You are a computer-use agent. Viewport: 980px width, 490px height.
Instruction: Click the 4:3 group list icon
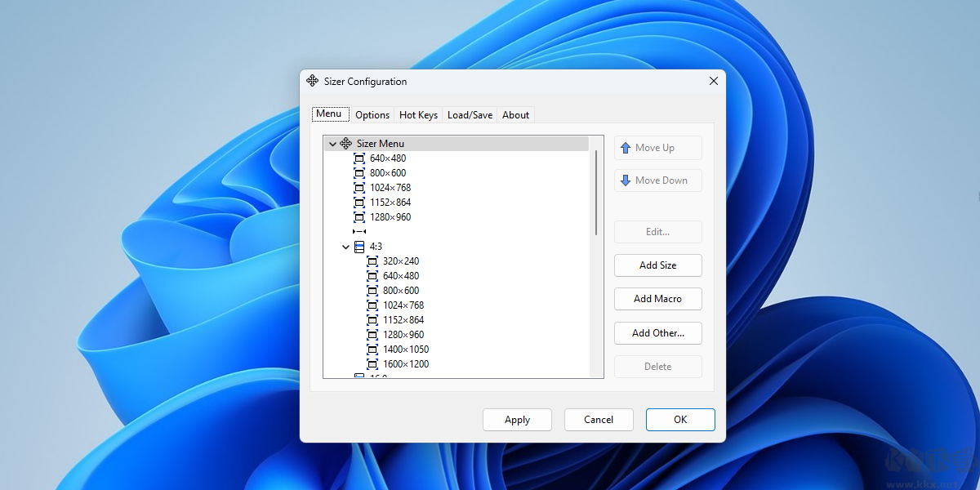[x=359, y=247]
